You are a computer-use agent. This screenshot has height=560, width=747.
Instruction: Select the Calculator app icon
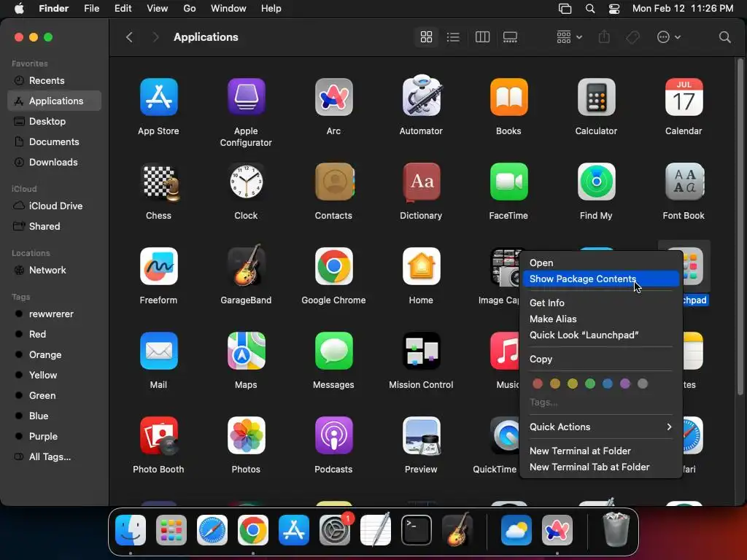(x=596, y=97)
